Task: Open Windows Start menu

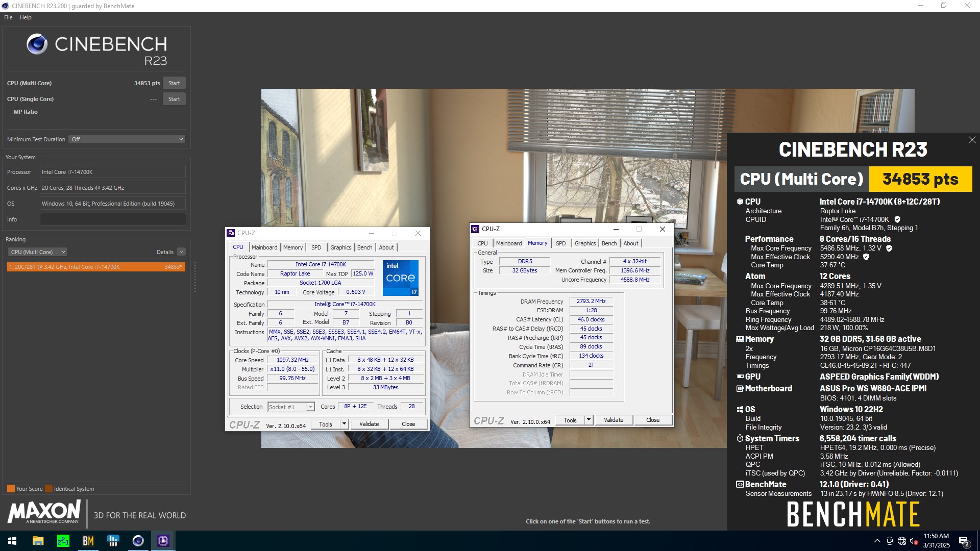Action: pos(12,541)
